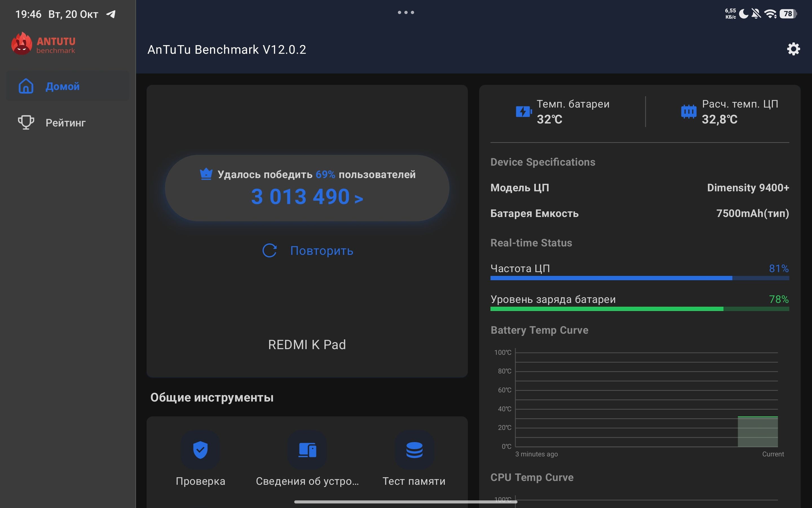Screen dimensions: 812x508
Task: Click the 6,55 КБ/с network speed
Action: 731,14
